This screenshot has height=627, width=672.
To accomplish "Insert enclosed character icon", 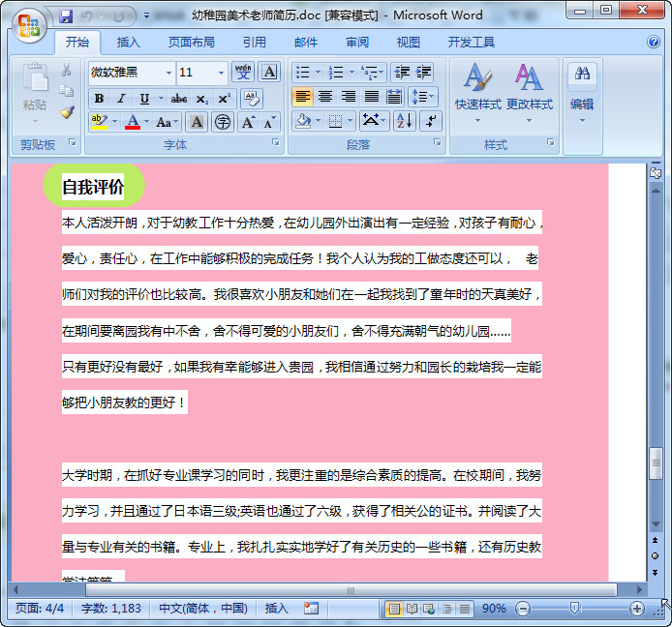I will [x=223, y=123].
